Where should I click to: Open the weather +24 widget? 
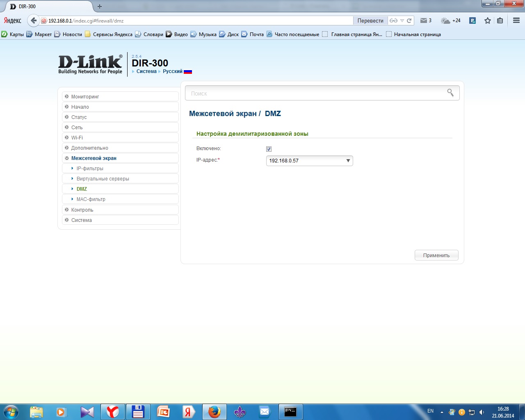450,21
